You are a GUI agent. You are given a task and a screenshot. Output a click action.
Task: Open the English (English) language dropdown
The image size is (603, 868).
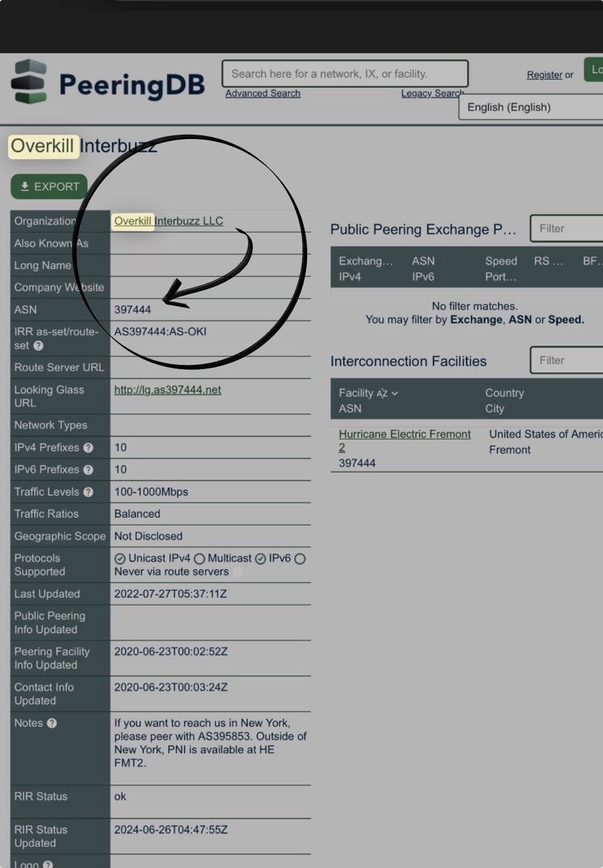pos(531,107)
